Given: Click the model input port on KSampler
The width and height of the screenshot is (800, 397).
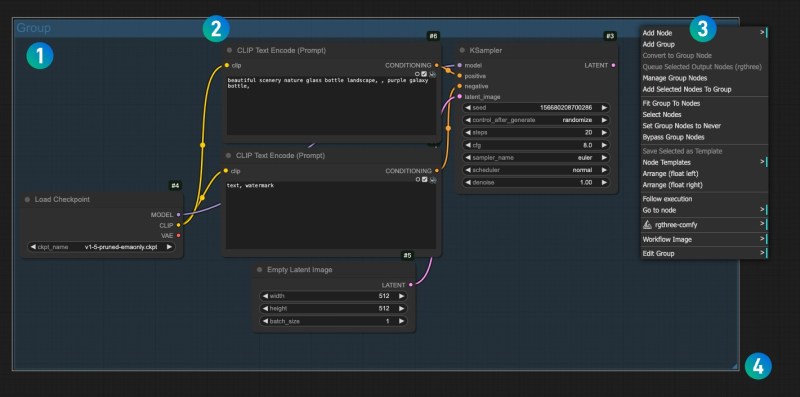Looking at the screenshot, I should pyautogui.click(x=460, y=65).
